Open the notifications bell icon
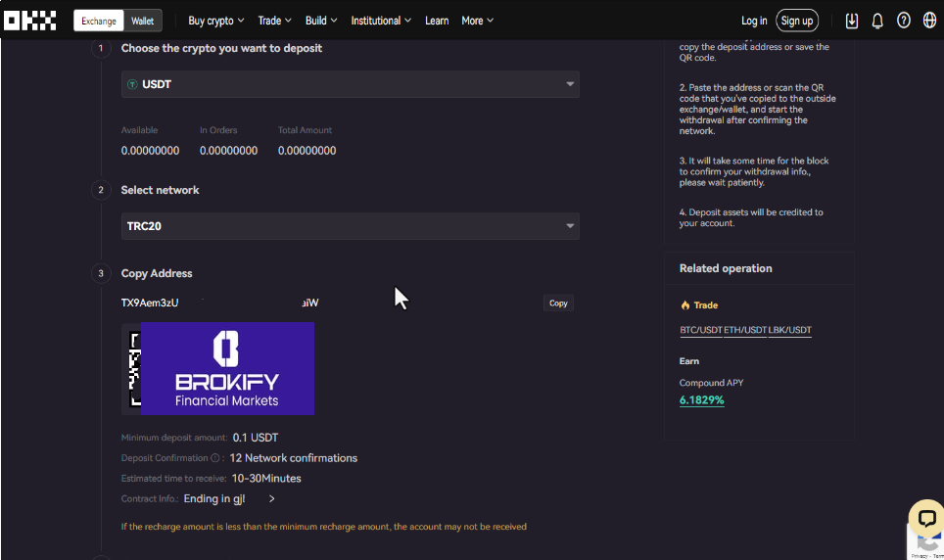Image resolution: width=944 pixels, height=560 pixels. [x=877, y=21]
